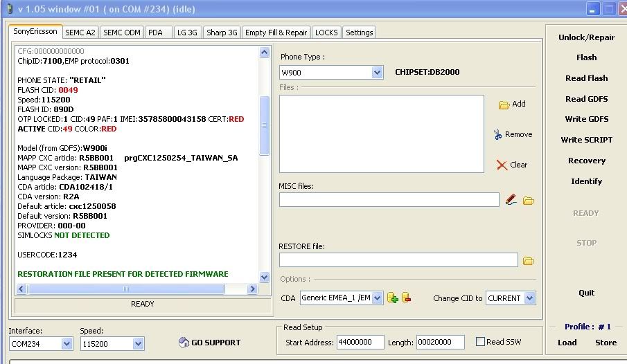This screenshot has width=627, height=364.
Task: Open the RESTORE file browse folder icon
Action: (528, 261)
